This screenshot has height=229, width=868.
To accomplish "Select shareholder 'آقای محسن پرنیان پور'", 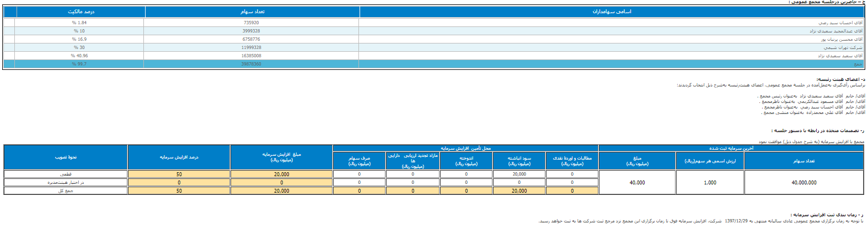I will pos(841,39).
